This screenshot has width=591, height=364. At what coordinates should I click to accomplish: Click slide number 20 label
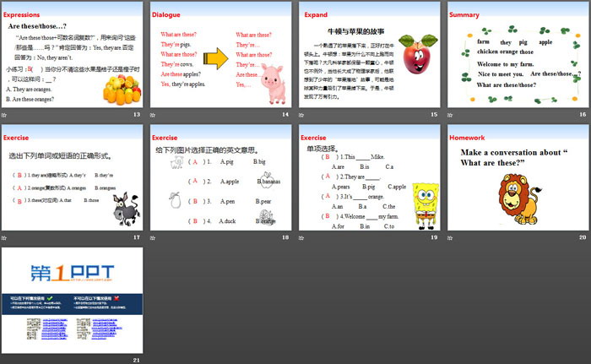pos(583,237)
